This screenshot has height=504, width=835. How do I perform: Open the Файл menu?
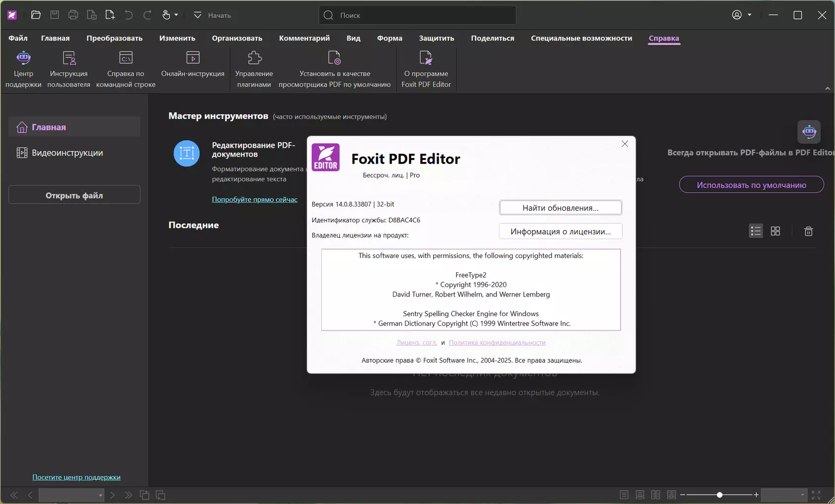[x=18, y=38]
